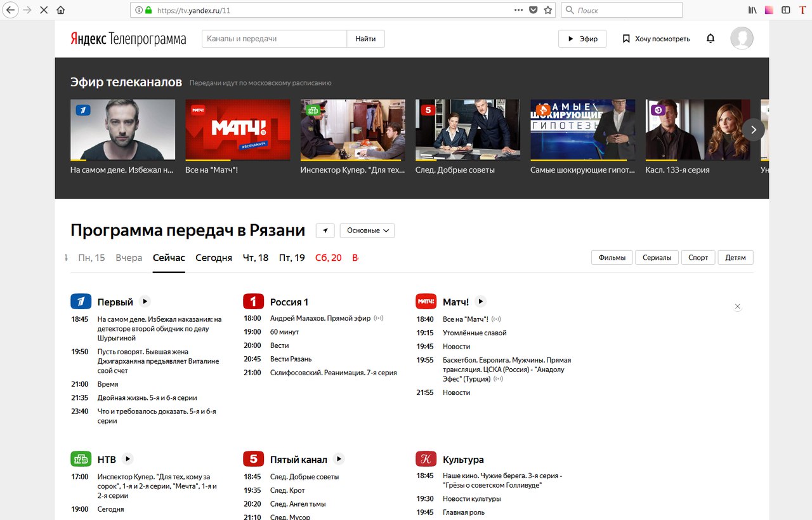
Task: Go back with the browser back arrow
Action: tap(11, 10)
